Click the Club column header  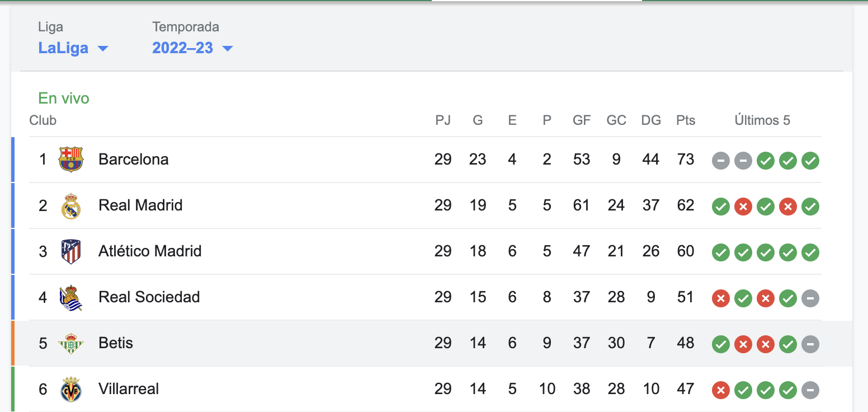point(43,120)
